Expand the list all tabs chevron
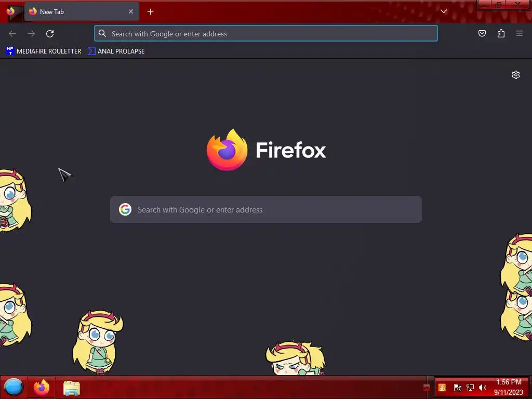Viewport: 532px width, 399px height. 444,11
